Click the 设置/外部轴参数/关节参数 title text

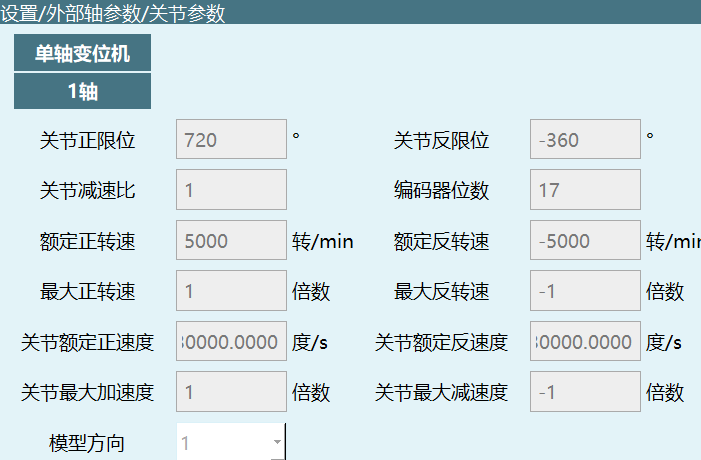pyautogui.click(x=113, y=13)
